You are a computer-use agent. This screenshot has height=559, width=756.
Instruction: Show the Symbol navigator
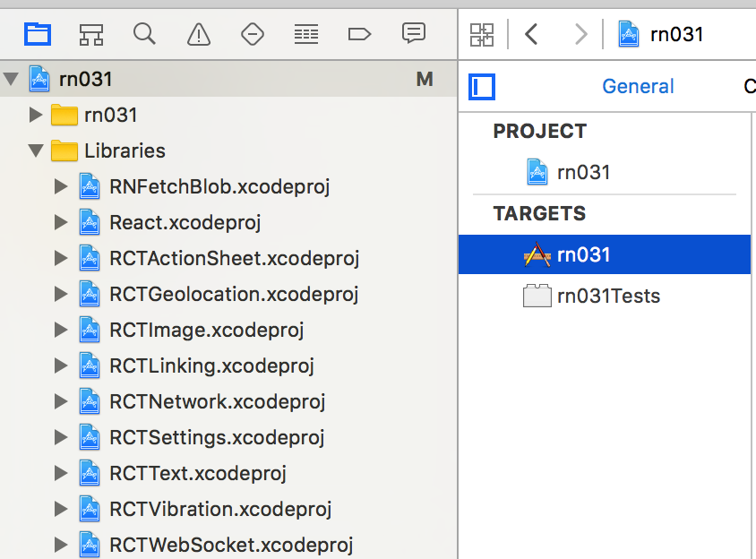pyautogui.click(x=90, y=34)
